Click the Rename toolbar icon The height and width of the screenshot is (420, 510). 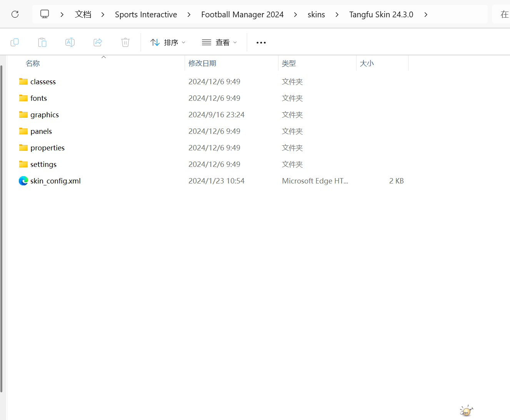[70, 42]
